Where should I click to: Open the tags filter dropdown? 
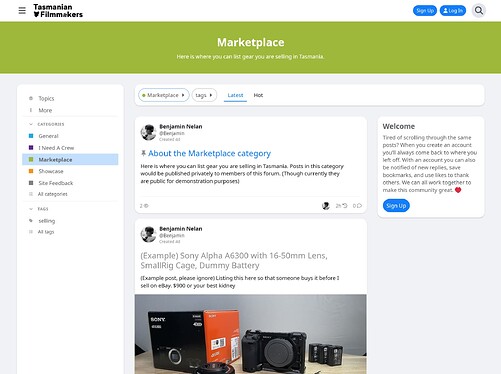tap(204, 95)
